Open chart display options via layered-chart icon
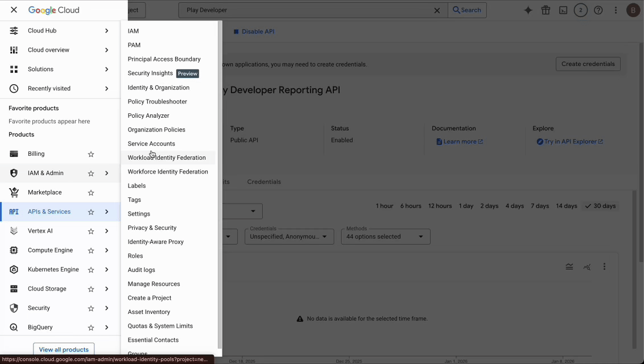The width and height of the screenshot is (644, 364). [x=569, y=266]
